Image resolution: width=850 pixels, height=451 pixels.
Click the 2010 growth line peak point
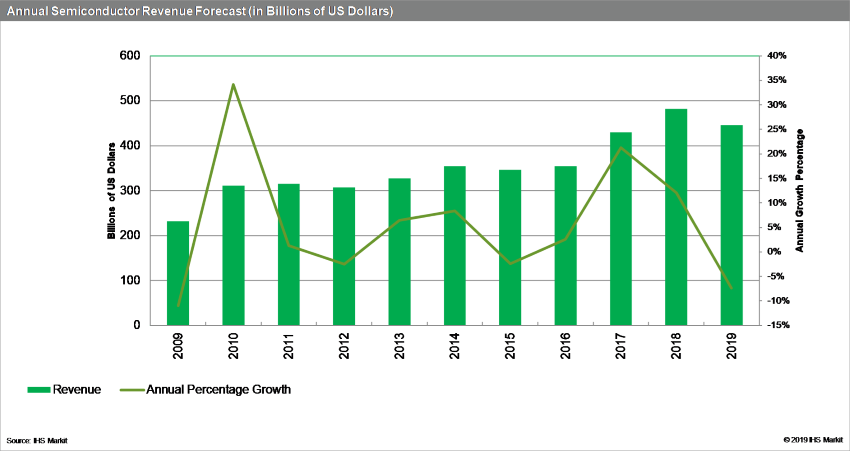point(233,85)
